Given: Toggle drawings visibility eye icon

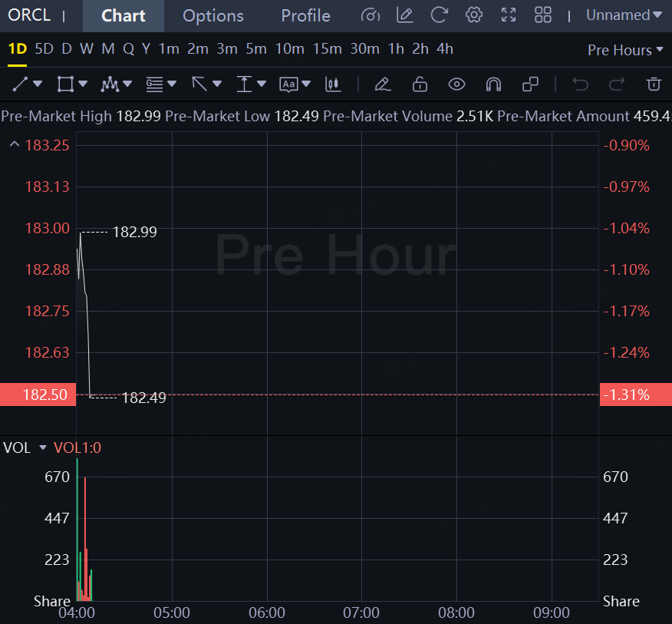Looking at the screenshot, I should (456, 84).
